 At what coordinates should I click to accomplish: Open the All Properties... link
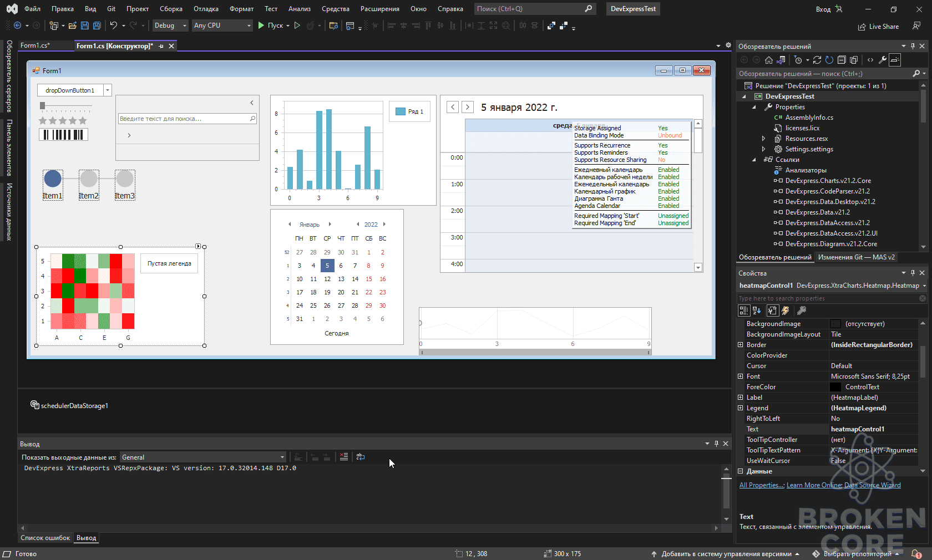(x=762, y=485)
